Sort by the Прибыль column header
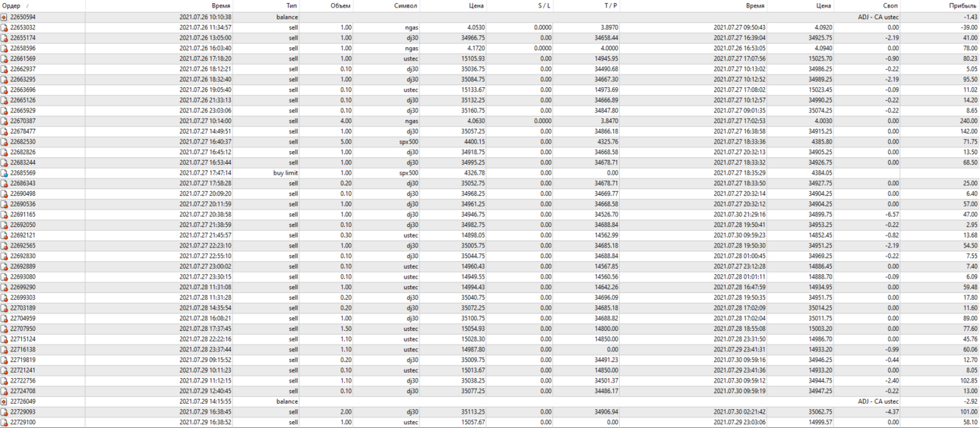The width and height of the screenshot is (980, 428). coord(963,5)
